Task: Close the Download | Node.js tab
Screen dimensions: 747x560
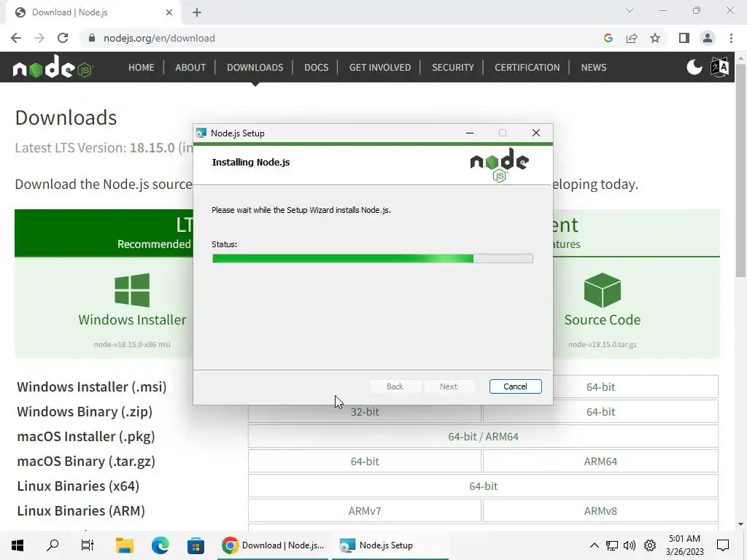Action: point(169,12)
